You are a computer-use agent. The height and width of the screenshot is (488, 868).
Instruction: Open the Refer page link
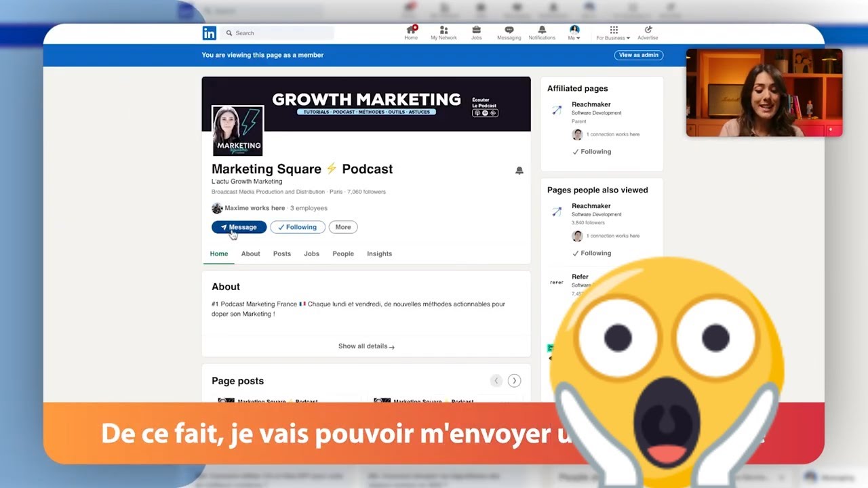(x=580, y=277)
